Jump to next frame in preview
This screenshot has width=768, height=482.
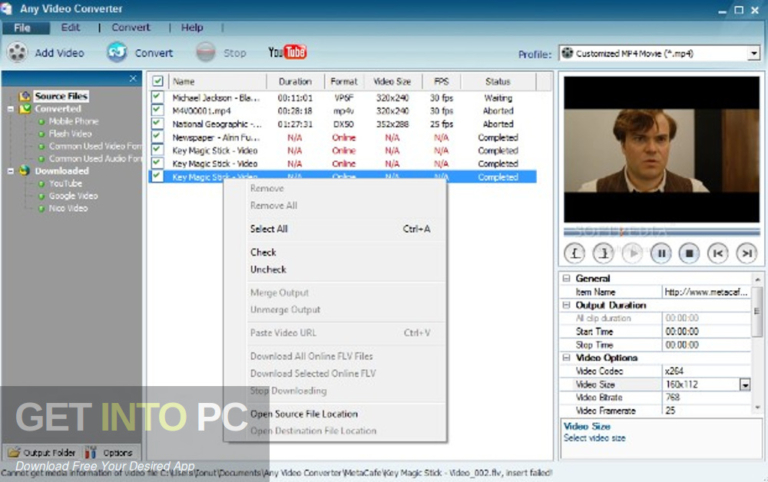[746, 253]
